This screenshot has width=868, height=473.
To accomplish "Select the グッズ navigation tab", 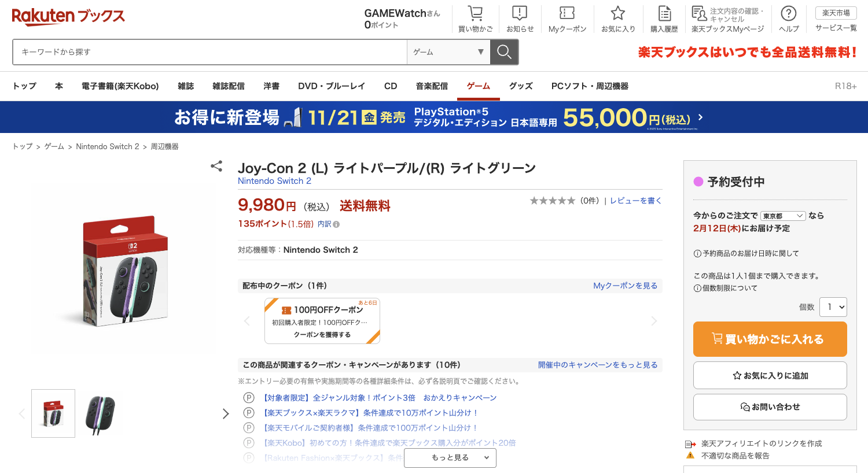I will pos(521,86).
